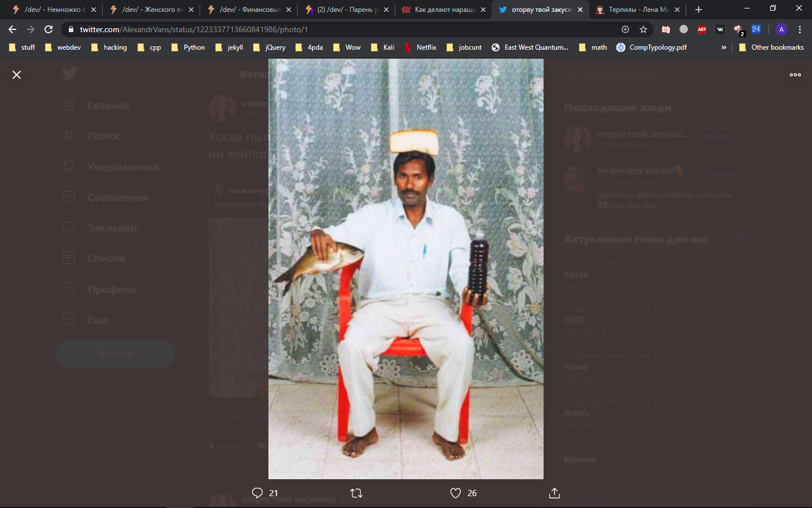Switch to the 'Как делают наращи' tab
The width and height of the screenshot is (812, 508).
pyautogui.click(x=444, y=10)
